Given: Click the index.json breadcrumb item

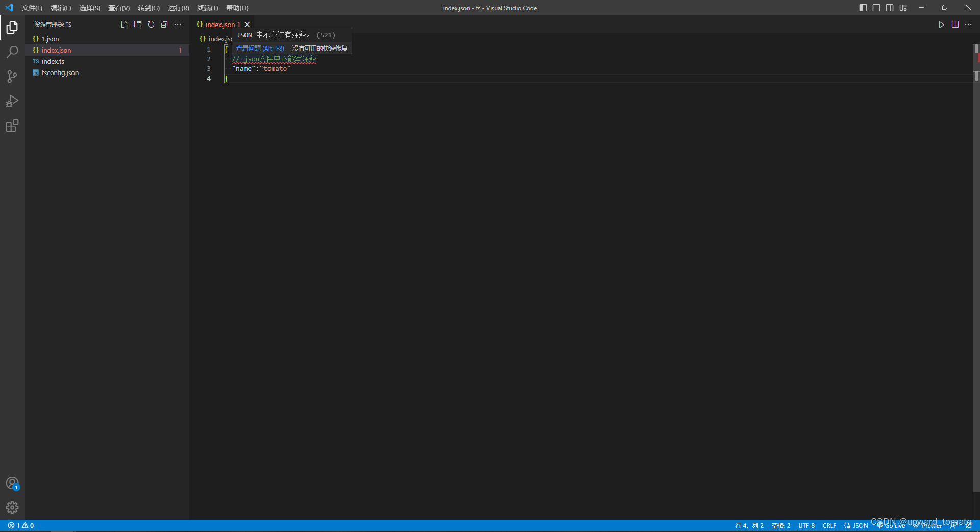Looking at the screenshot, I should [x=216, y=39].
